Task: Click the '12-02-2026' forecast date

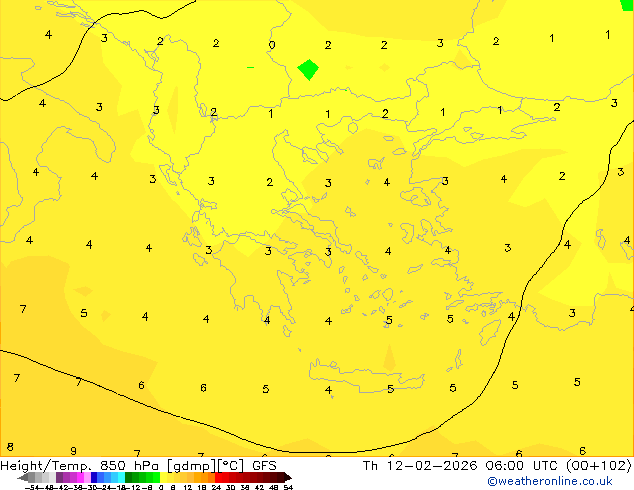Action: 432,466
